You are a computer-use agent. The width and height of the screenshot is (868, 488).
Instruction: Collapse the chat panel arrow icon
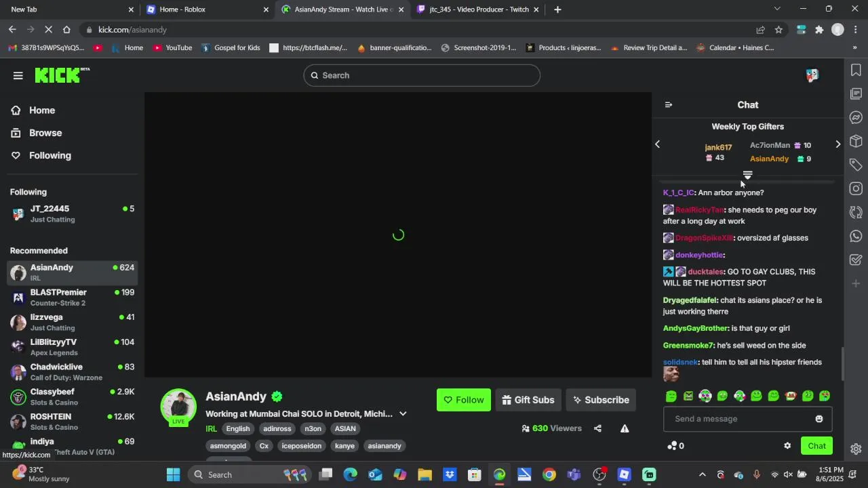(x=669, y=105)
